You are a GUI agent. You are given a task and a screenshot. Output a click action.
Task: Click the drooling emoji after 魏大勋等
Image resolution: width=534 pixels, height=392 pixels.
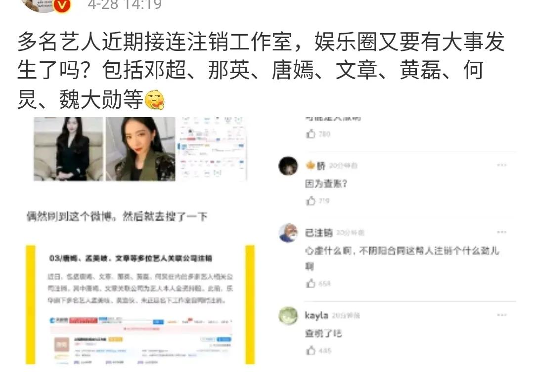click(155, 99)
